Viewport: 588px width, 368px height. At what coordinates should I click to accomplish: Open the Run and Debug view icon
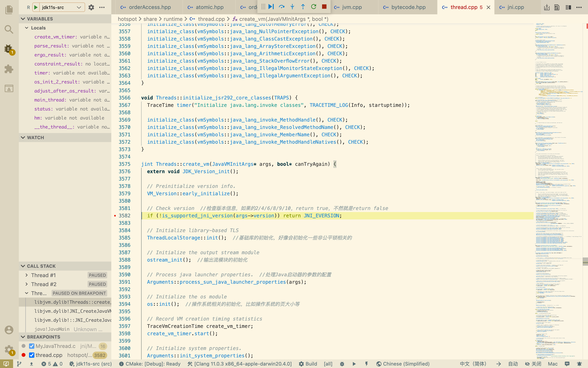click(9, 49)
